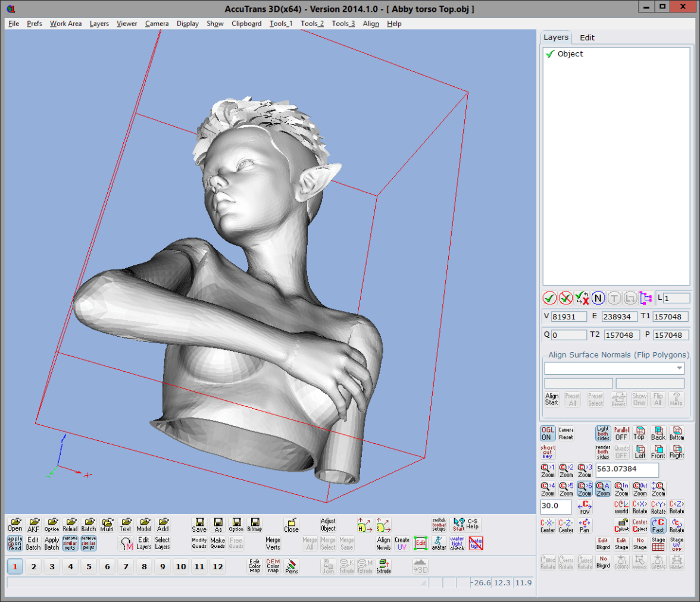Click the Pan camera icon
Screen dimensions: 700x602
[x=584, y=525]
